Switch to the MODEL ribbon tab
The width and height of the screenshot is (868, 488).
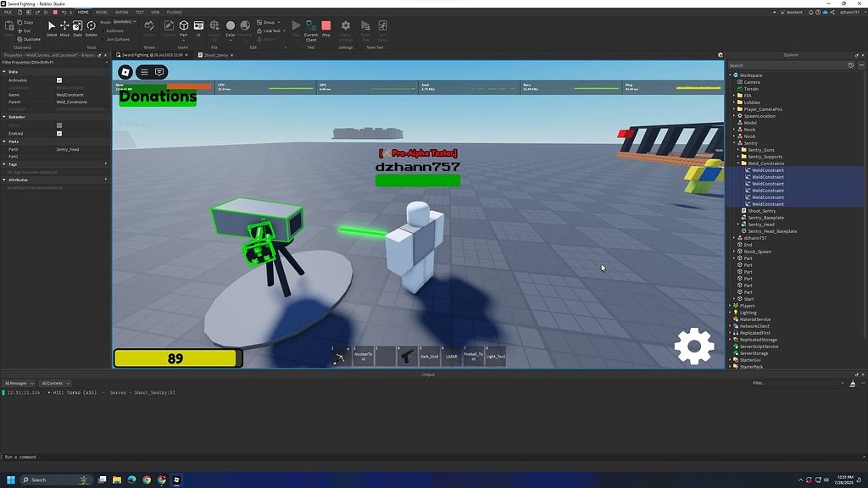102,12
